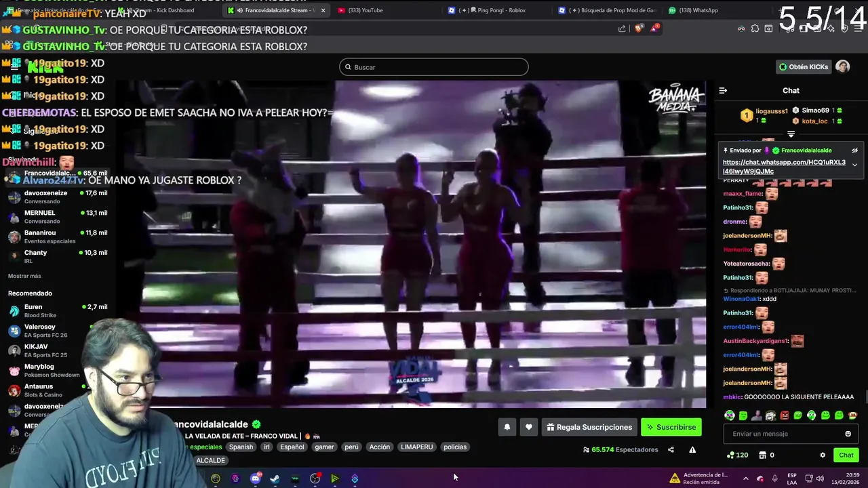Show hidden system tray icons chevron

(x=745, y=479)
